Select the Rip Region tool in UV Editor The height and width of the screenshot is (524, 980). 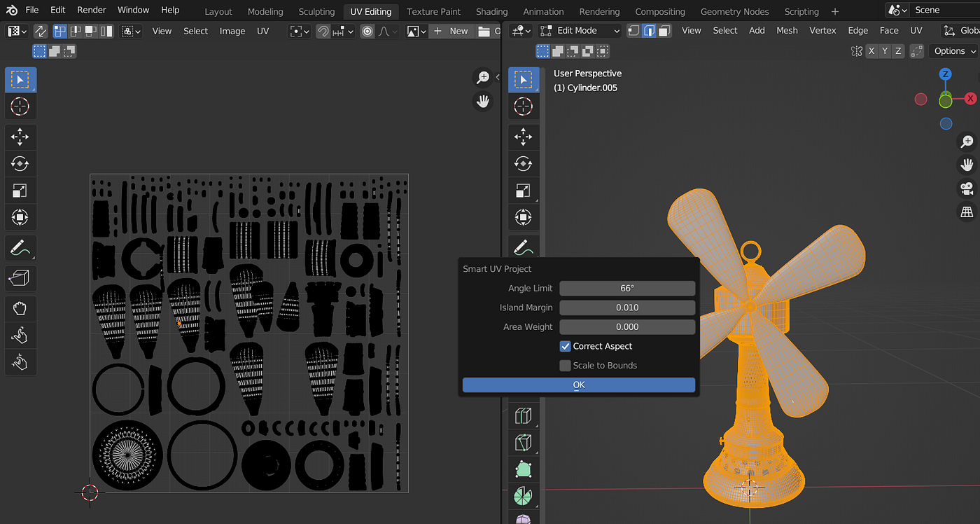20,278
